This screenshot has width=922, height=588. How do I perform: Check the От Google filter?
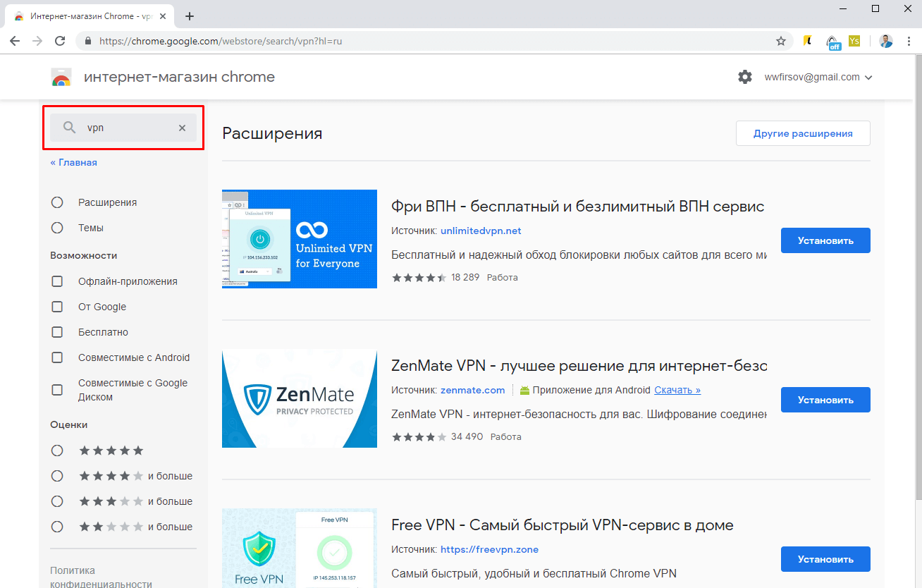(58, 307)
